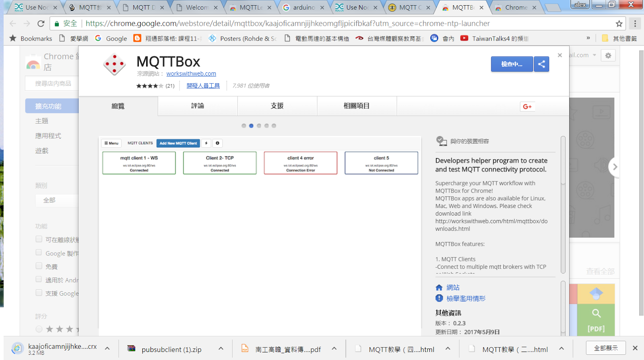Open the Web Store settings gear
Image resolution: width=644 pixels, height=360 pixels.
point(608,56)
